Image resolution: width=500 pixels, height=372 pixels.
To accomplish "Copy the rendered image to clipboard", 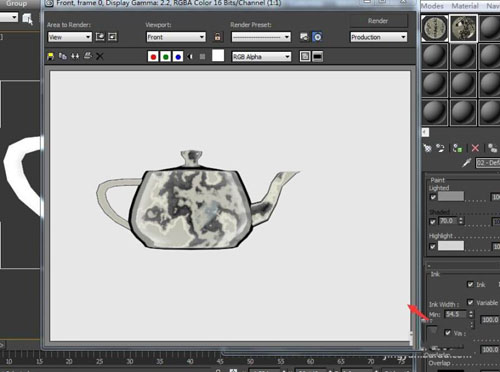I will pyautogui.click(x=63, y=56).
